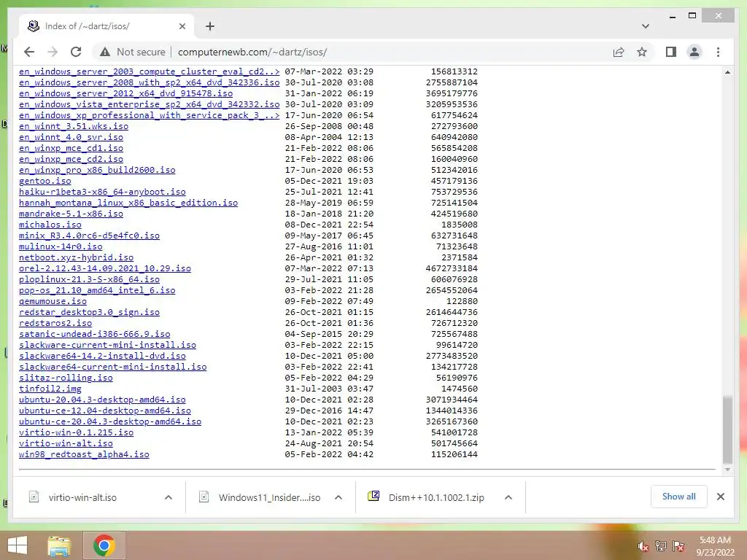Open File Explorer from taskbar

pyautogui.click(x=59, y=545)
